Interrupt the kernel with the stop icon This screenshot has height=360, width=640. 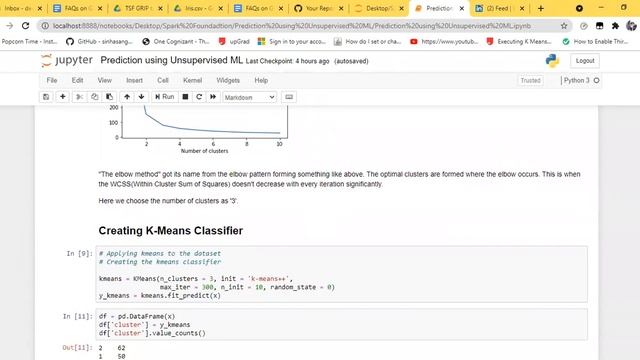pos(185,97)
